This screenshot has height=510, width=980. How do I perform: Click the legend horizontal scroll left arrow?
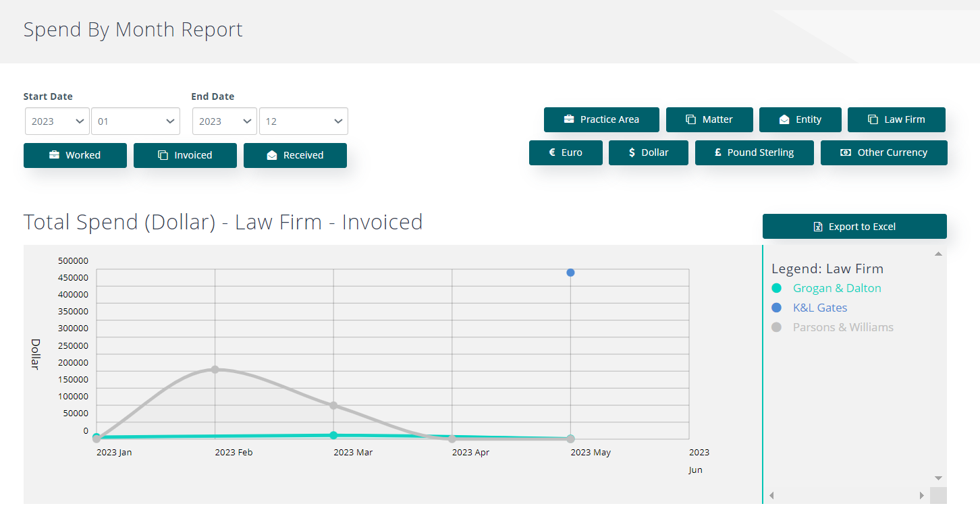point(771,496)
